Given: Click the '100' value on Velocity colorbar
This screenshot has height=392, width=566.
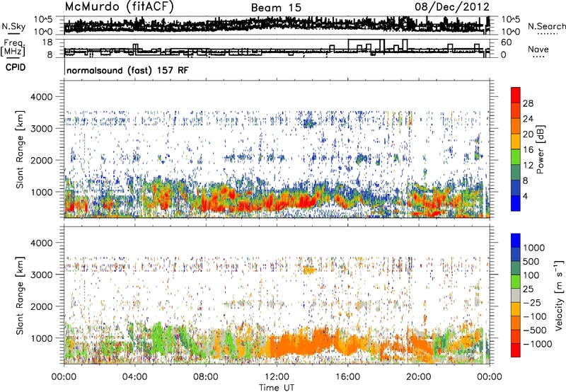Looking at the screenshot, I should click(531, 275).
